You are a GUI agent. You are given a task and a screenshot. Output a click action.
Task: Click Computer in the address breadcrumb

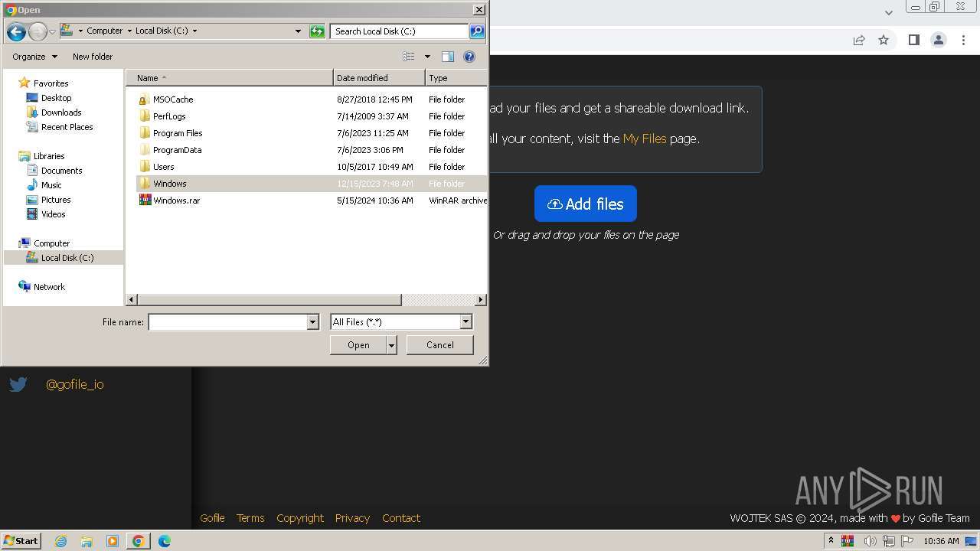click(x=104, y=31)
